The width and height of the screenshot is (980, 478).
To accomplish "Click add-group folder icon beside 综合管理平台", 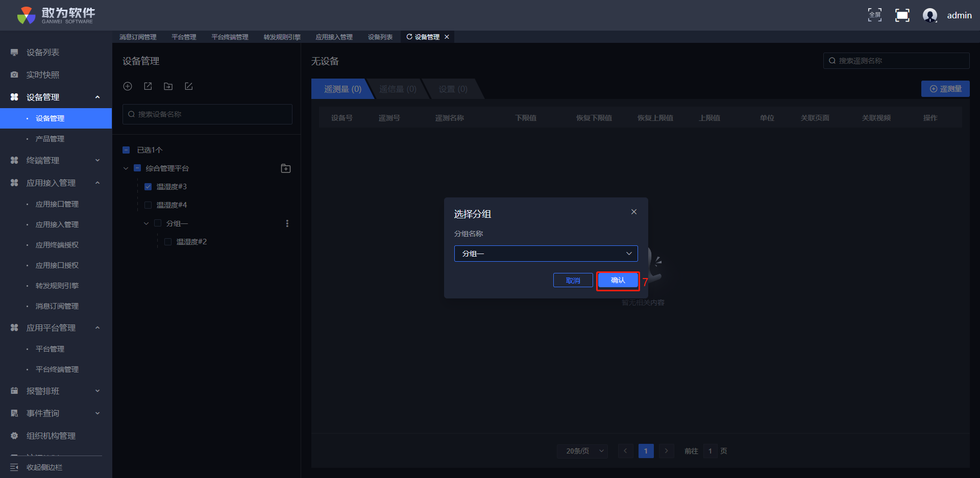I will coord(286,168).
